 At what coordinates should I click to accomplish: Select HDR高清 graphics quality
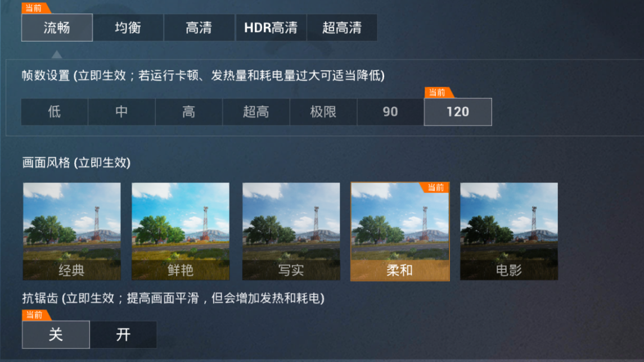tap(271, 28)
